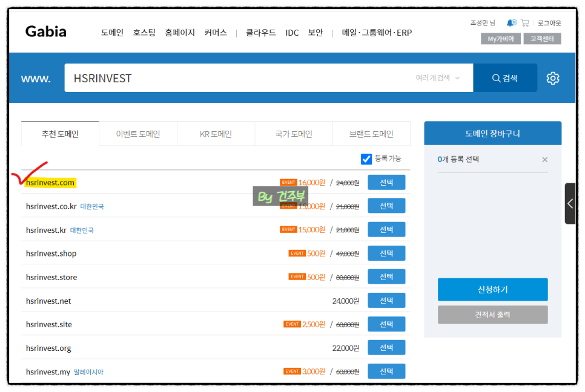The height and width of the screenshot is (392, 585).
Task: Select hsrinvest.org with 선택 button
Action: point(386,347)
